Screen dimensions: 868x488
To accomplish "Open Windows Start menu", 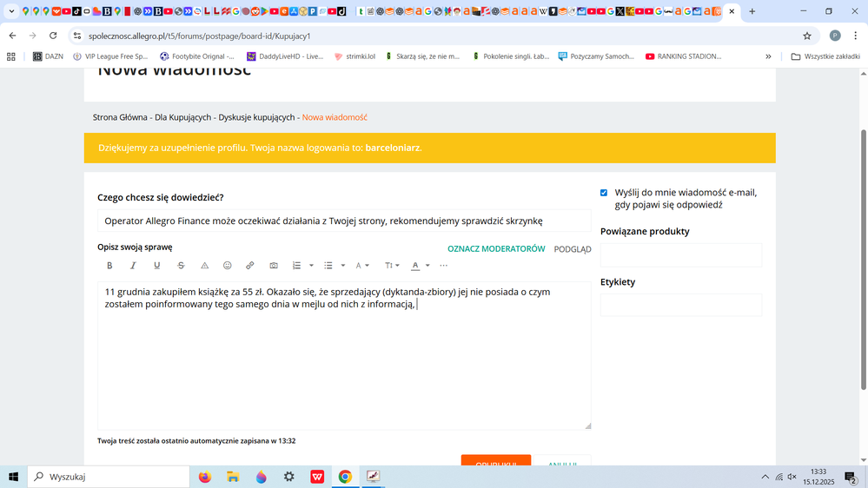I will tap(13, 477).
